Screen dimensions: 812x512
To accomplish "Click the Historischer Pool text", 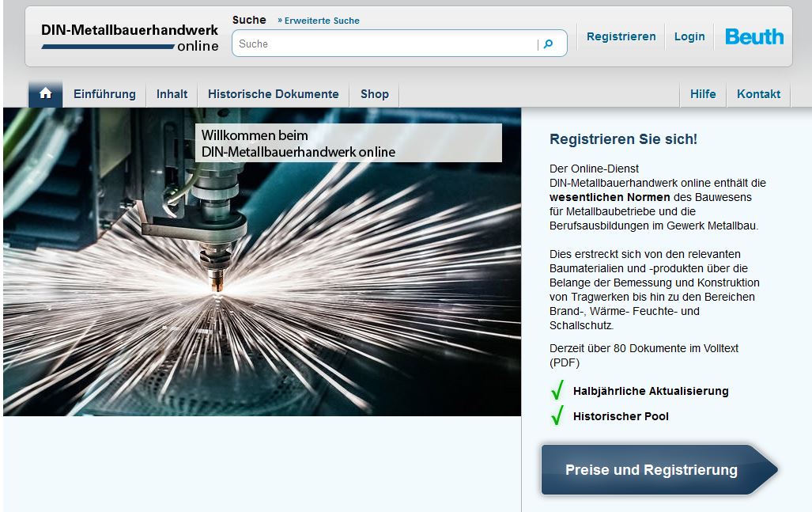I will [x=621, y=416].
